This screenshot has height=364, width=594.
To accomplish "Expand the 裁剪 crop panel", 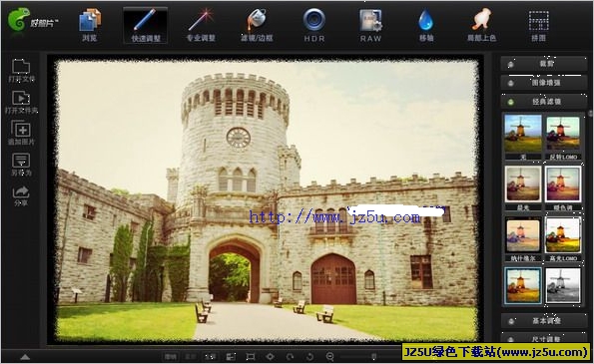I will pos(544,64).
